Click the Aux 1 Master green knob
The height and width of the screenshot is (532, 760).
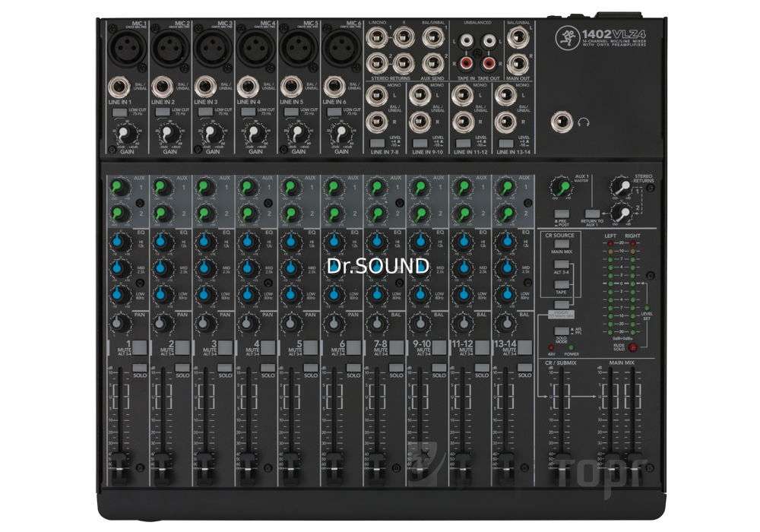[562, 186]
